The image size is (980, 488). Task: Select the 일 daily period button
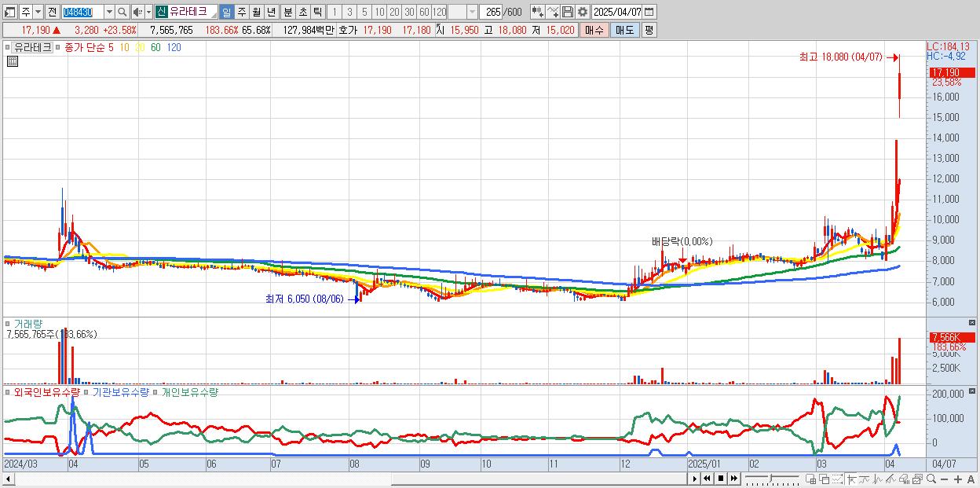point(226,12)
